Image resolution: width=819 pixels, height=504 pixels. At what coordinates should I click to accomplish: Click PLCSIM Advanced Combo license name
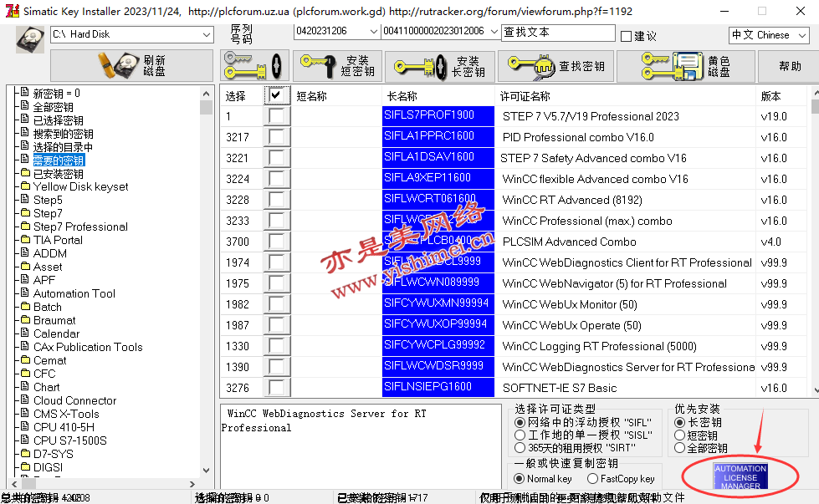570,242
